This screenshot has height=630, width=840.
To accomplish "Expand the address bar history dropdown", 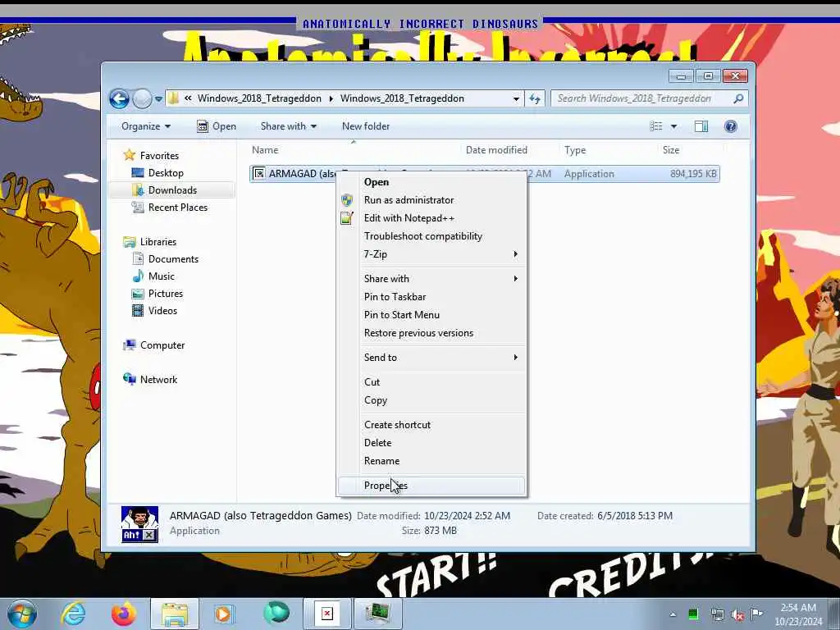I will click(x=516, y=98).
